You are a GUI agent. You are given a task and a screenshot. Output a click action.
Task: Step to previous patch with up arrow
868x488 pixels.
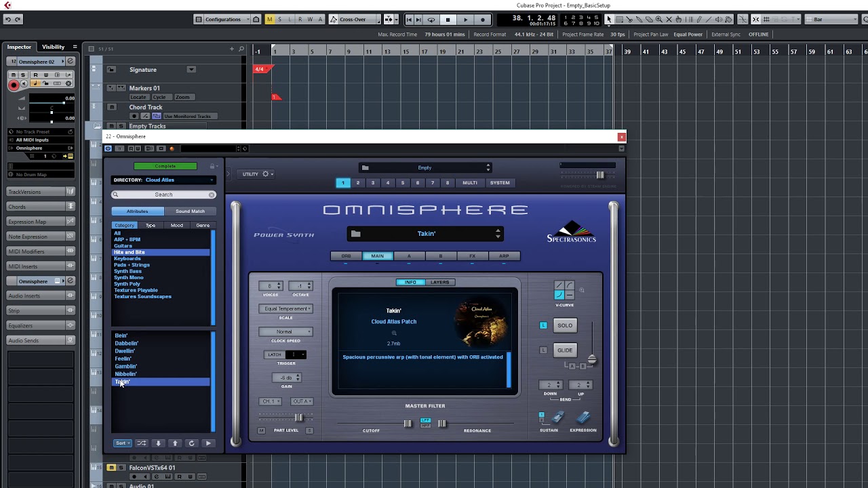tap(175, 443)
